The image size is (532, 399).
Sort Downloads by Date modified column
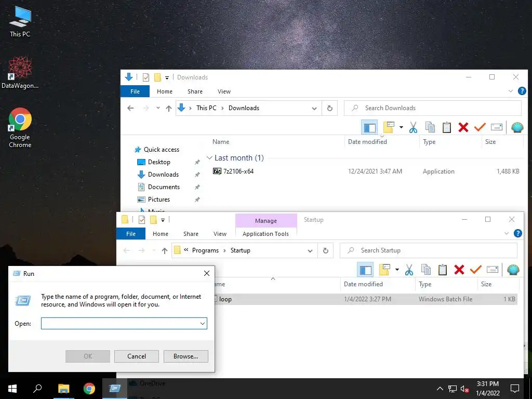point(367,142)
